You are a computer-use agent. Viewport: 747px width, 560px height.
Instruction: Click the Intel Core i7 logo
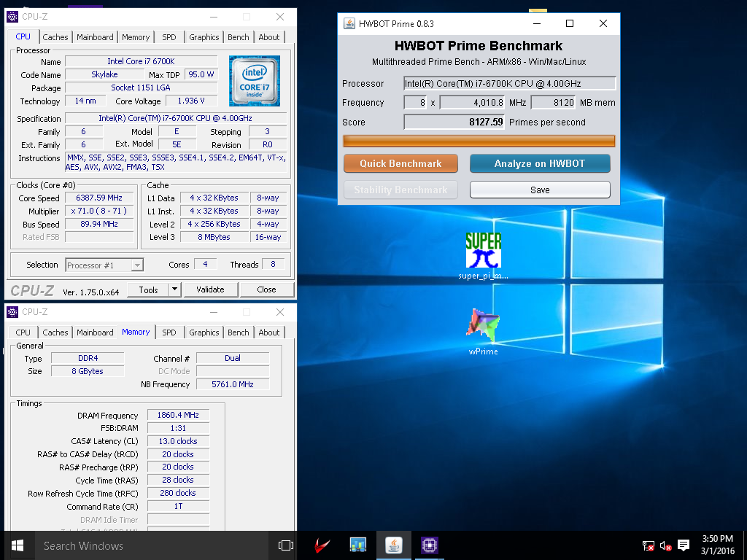pyautogui.click(x=255, y=81)
